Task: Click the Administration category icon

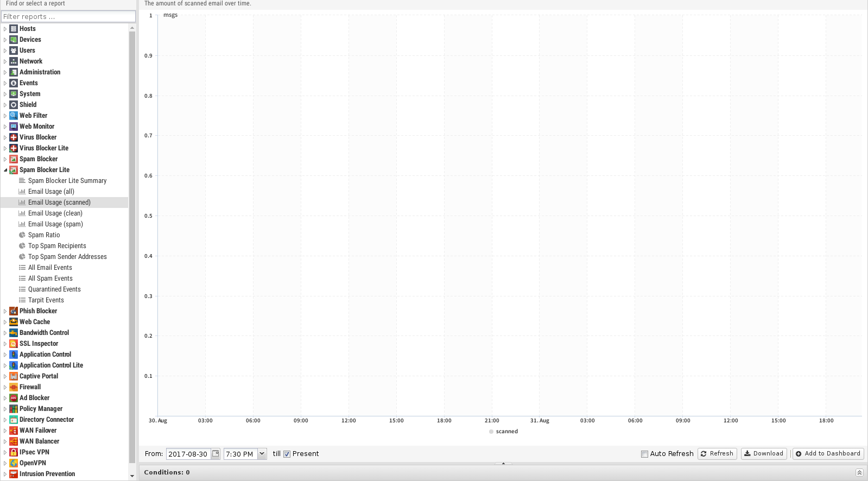Action: click(x=14, y=72)
